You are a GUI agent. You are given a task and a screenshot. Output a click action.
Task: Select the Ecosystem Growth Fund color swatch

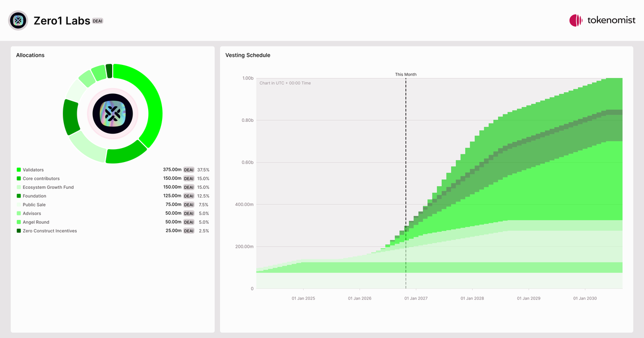pyautogui.click(x=19, y=187)
